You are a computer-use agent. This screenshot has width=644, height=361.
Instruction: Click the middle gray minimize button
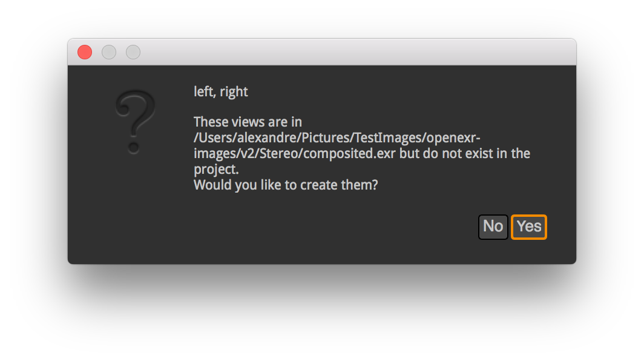(x=109, y=52)
